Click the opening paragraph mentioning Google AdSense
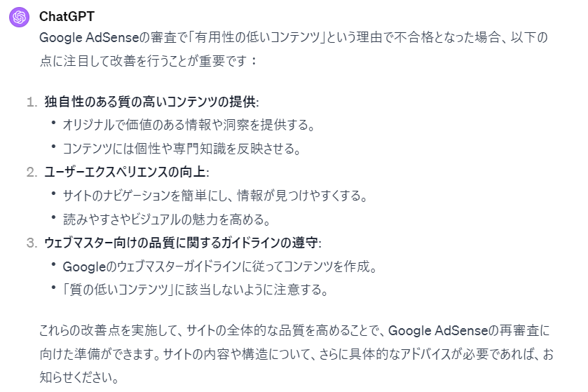This screenshot has width=588, height=392. 294,49
